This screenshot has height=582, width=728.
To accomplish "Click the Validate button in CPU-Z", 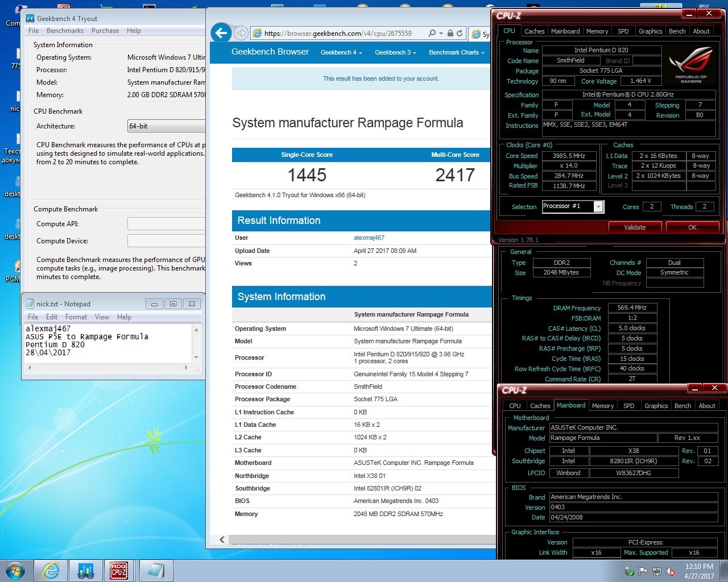I will [x=635, y=227].
